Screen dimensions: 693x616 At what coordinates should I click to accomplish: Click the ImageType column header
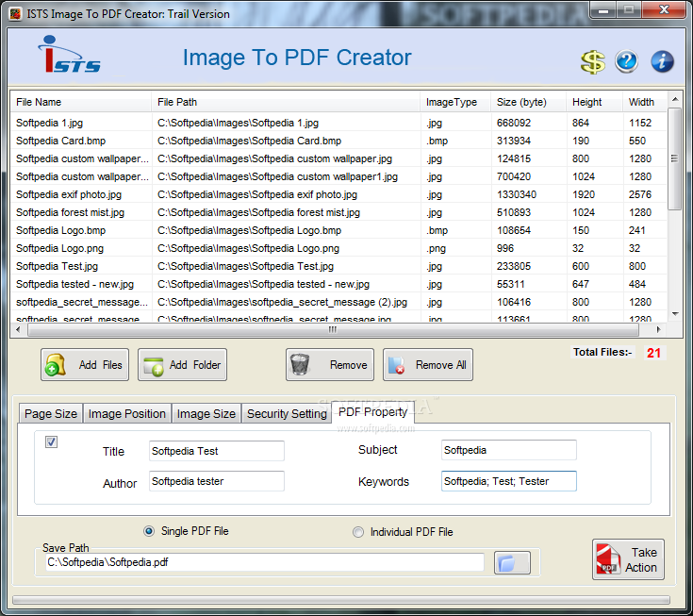[x=455, y=102]
